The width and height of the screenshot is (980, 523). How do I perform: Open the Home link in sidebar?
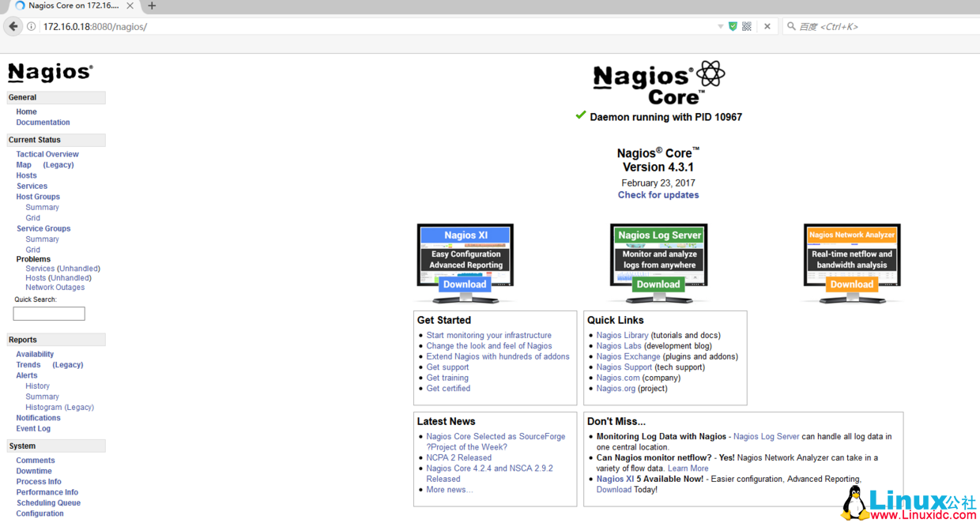click(x=26, y=112)
